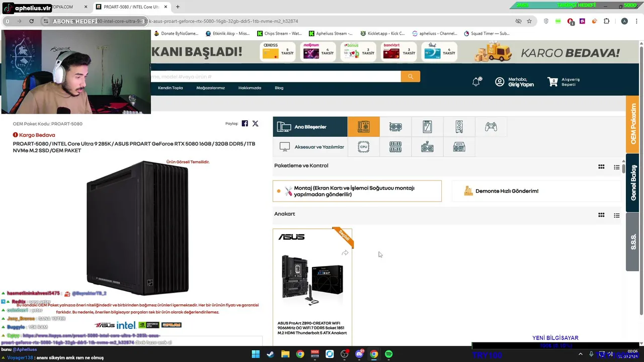Viewport: 644px width, 362px height.
Task: Click ASUS ProArt Z890-CREATOR WIFI product title
Action: pyautogui.click(x=312, y=328)
